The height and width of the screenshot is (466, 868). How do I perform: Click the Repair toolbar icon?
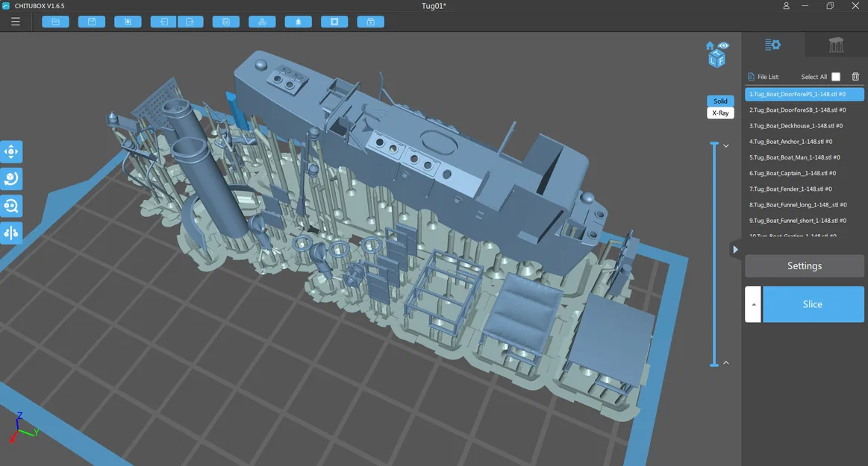(x=371, y=22)
